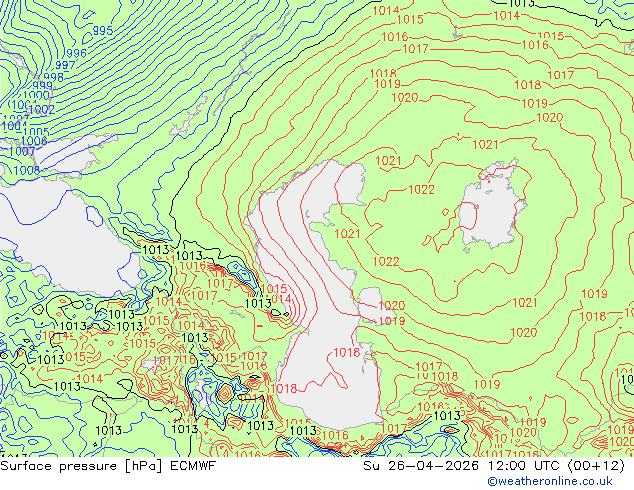
Task: Select the 'Surface pressure [hPa] ECMWF' caption
Action: click(x=108, y=466)
